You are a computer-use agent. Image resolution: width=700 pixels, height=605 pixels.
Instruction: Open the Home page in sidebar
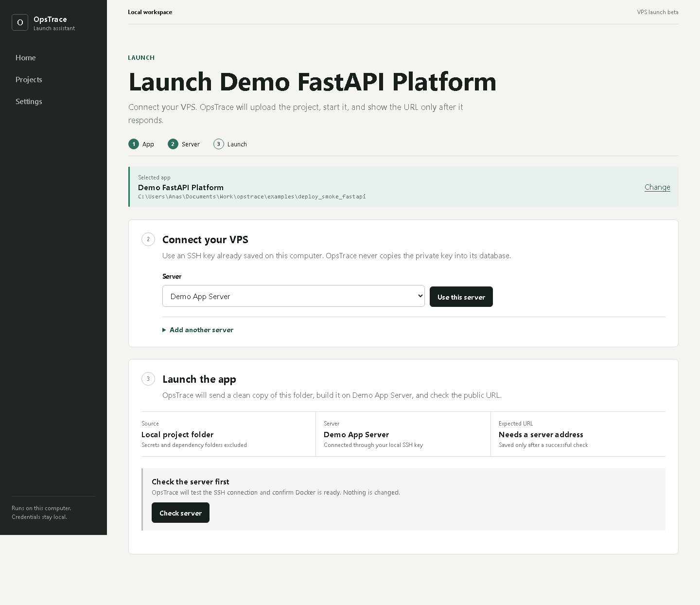pos(26,58)
